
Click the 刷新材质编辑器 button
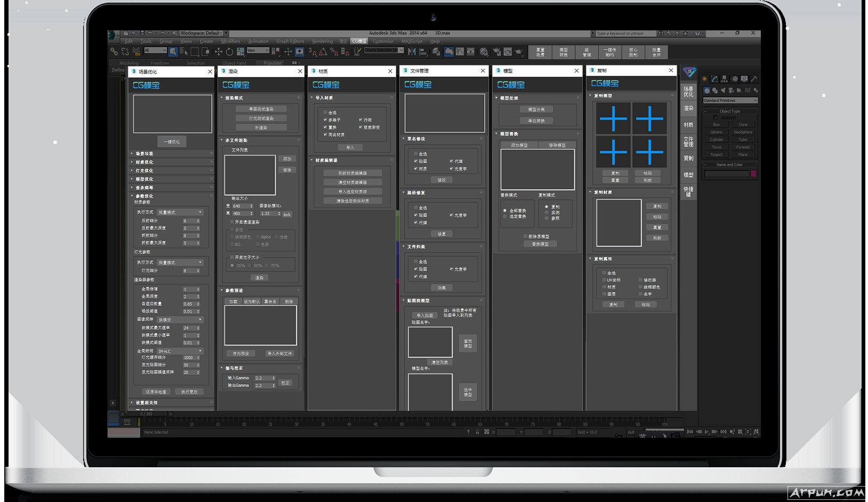[352, 173]
